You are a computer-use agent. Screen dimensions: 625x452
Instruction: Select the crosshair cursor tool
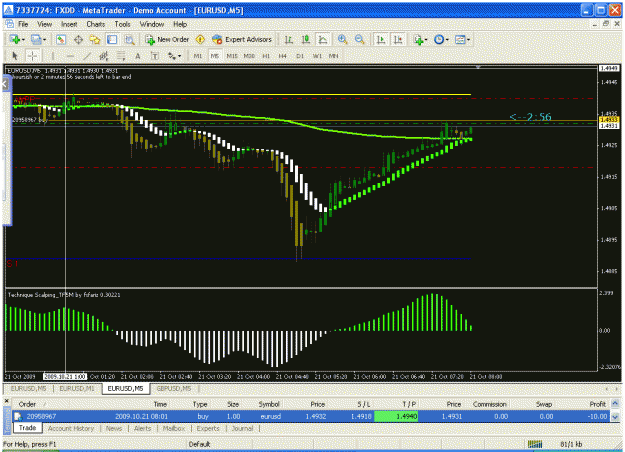(33, 56)
